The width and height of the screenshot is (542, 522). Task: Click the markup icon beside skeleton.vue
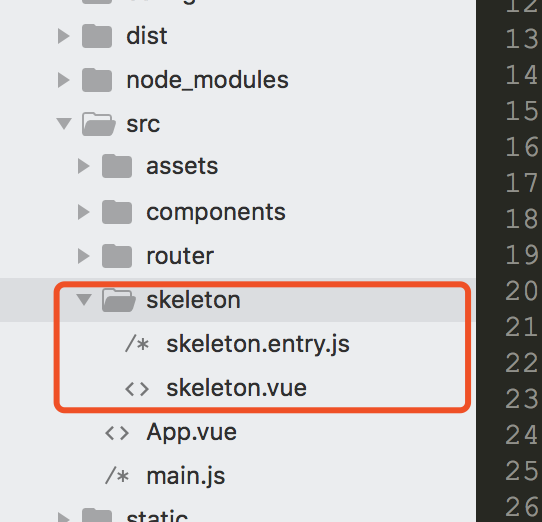(x=137, y=389)
